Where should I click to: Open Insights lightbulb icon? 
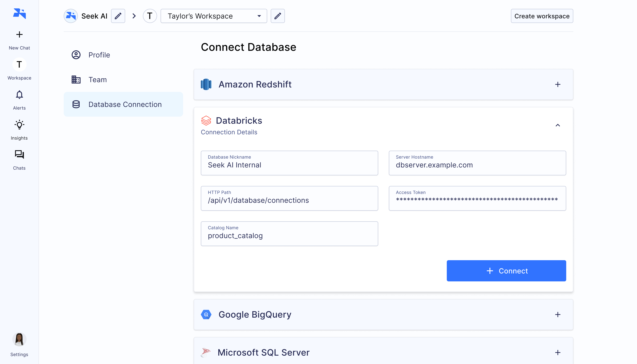coord(19,125)
